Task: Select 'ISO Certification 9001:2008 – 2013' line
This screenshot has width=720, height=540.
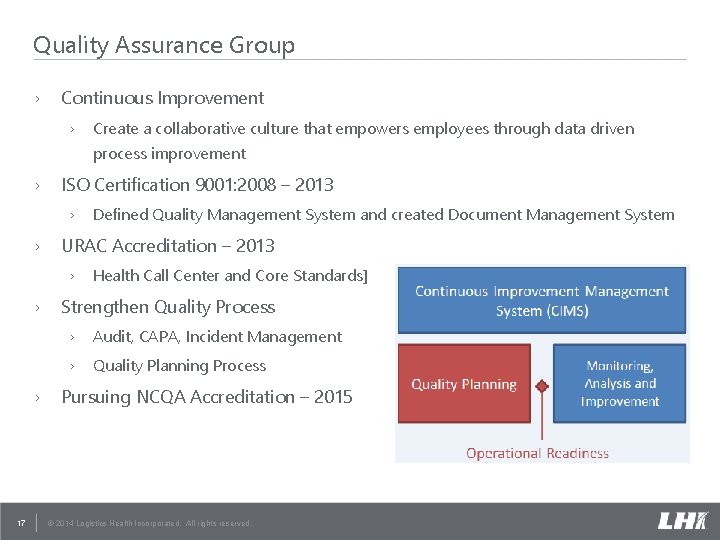Action: (x=197, y=185)
